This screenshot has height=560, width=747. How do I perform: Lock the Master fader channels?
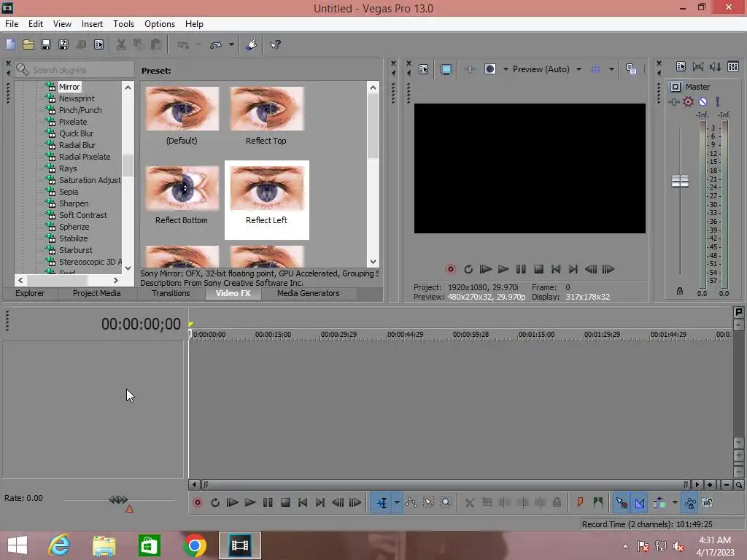[680, 291]
